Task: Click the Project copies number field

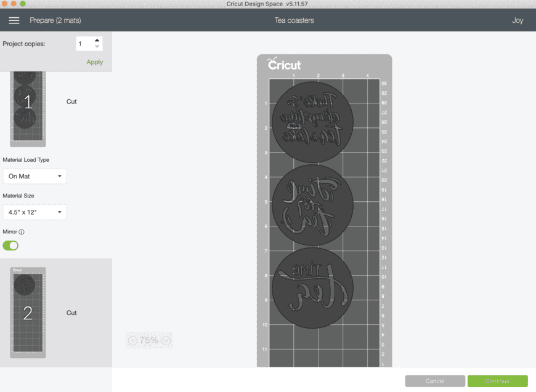Action: tap(84, 44)
